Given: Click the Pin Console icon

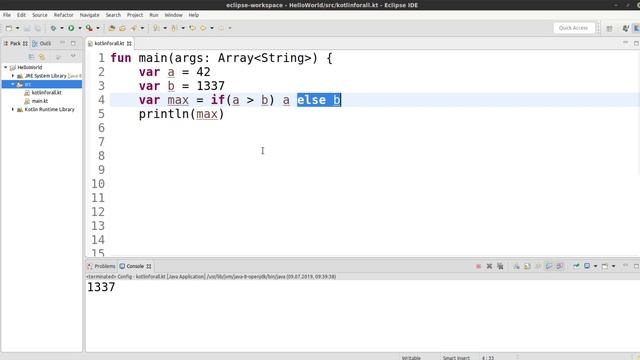Looking at the screenshot, I should (x=576, y=266).
